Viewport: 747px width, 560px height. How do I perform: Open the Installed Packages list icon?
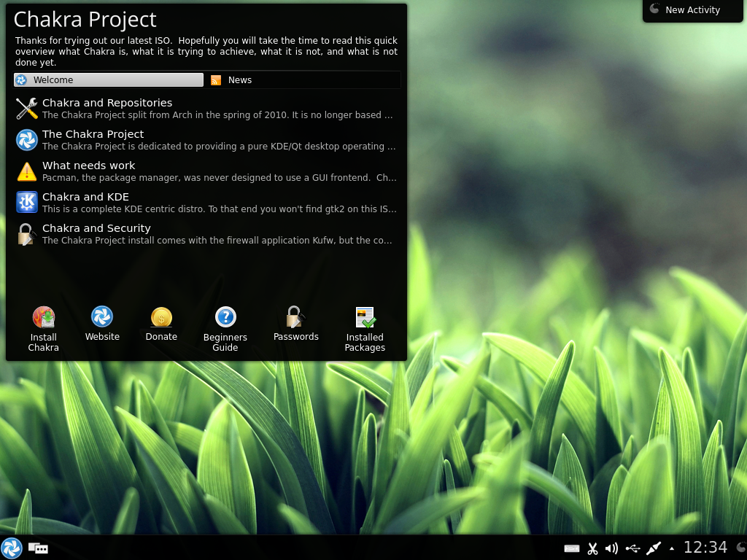[x=365, y=317]
